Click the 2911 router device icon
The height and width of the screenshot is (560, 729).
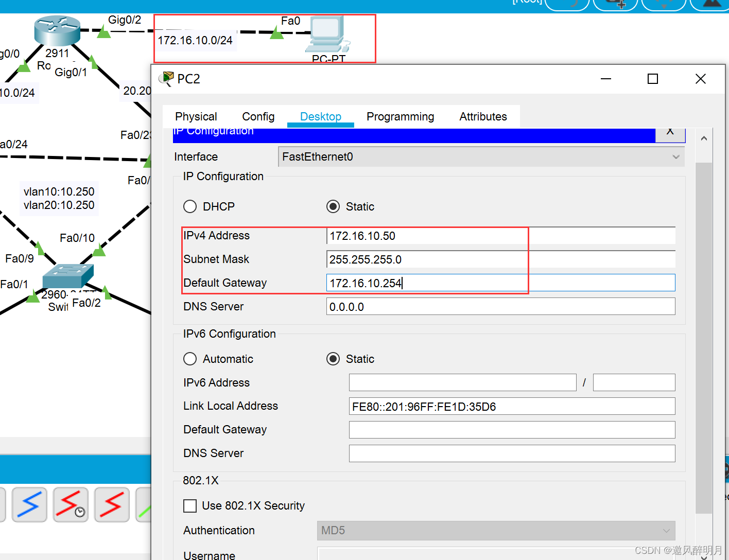click(x=57, y=30)
